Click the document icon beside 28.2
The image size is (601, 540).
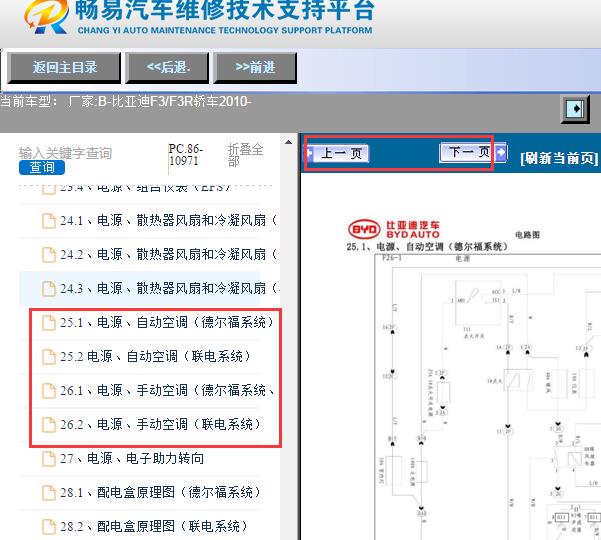49,526
